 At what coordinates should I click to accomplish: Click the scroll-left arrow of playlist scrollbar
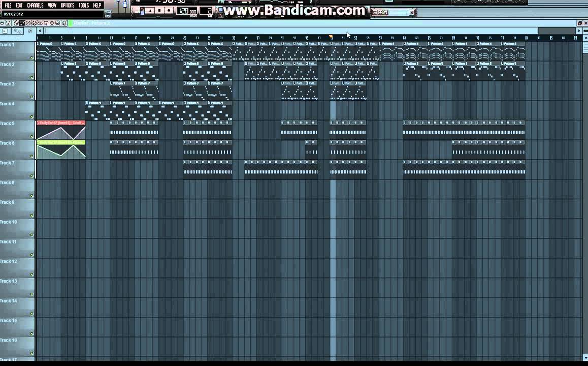(x=40, y=31)
